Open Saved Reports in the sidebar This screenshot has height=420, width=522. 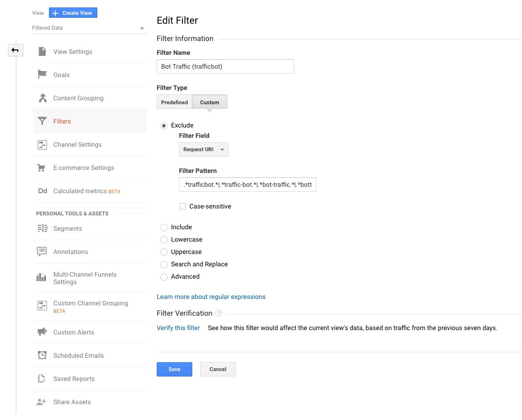point(90,378)
